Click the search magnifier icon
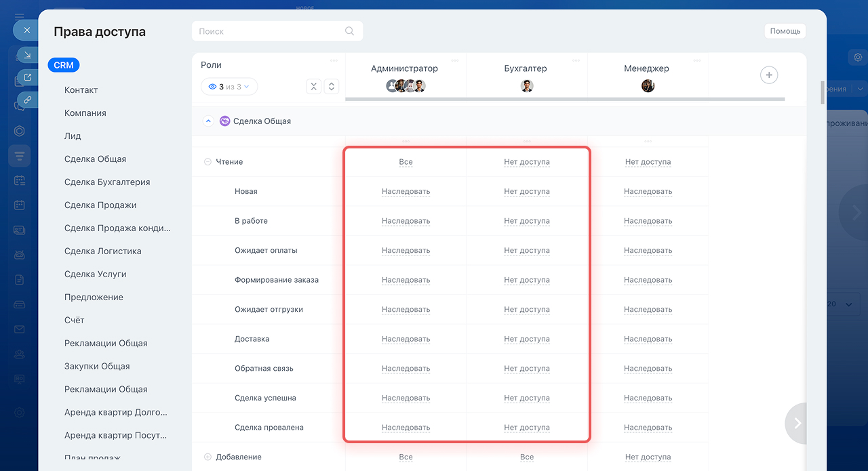868x471 pixels. [349, 31]
